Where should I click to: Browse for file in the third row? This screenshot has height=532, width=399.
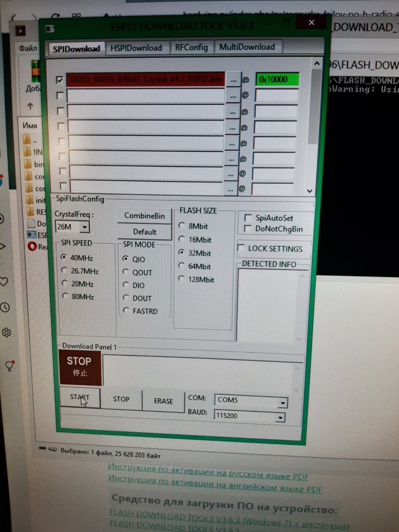tap(233, 112)
